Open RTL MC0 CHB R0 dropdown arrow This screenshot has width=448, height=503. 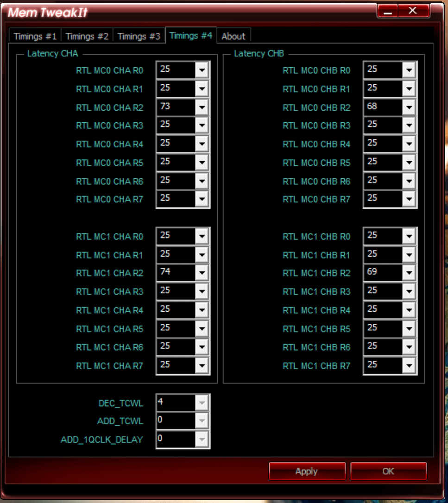[409, 70]
